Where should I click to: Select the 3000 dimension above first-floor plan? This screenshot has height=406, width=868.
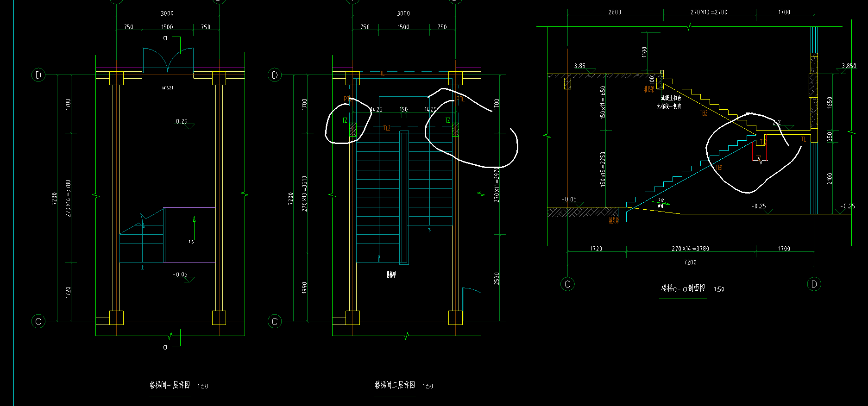click(167, 13)
